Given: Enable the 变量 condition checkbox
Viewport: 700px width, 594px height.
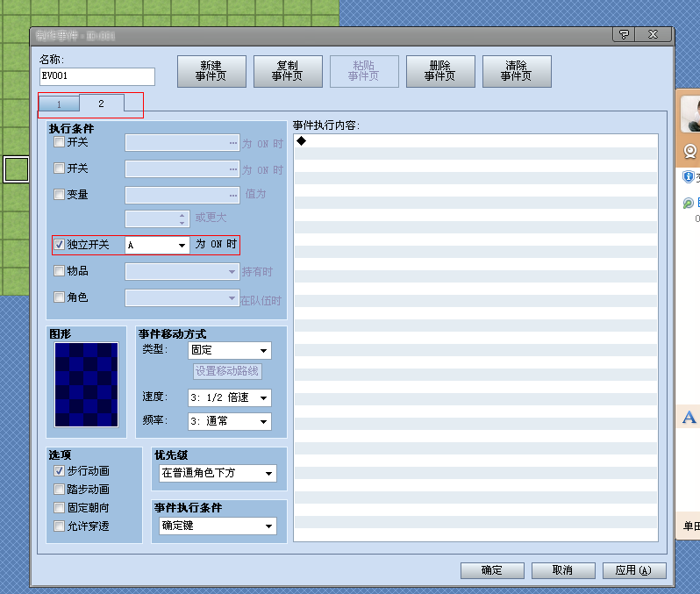Looking at the screenshot, I should tap(59, 194).
